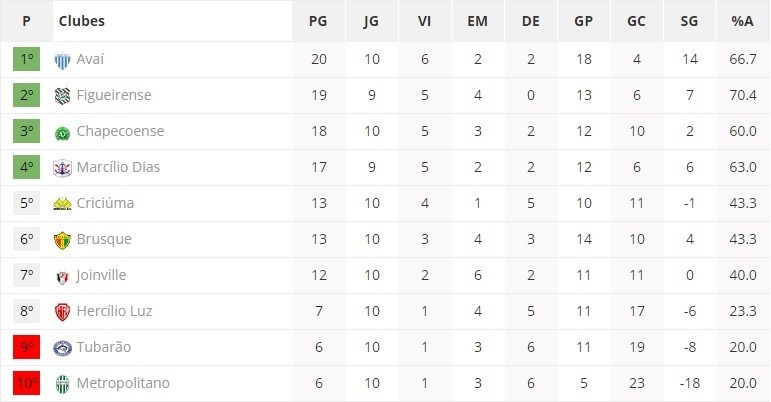This screenshot has width=771, height=402.
Task: Click Brusque's goal difference value 4
Action: (689, 239)
